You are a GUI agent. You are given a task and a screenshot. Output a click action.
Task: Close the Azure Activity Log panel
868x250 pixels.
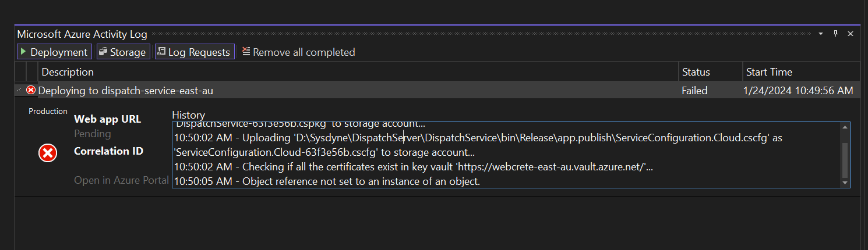tap(850, 34)
